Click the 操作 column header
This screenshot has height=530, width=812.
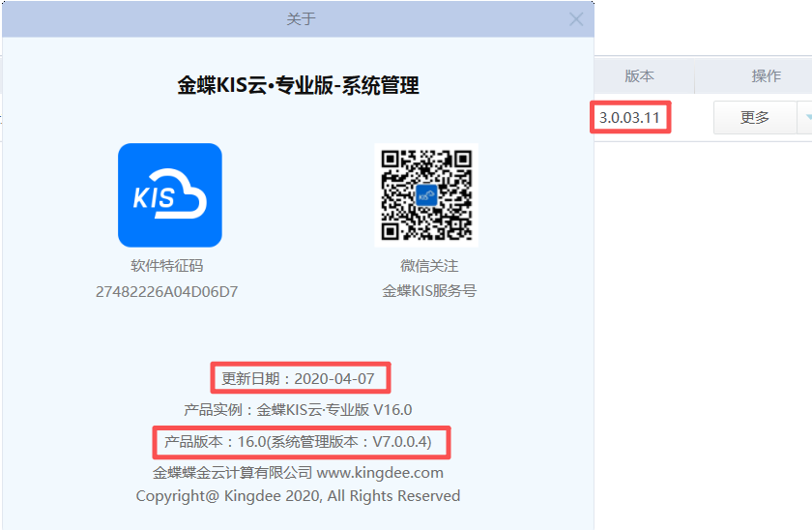pos(766,76)
